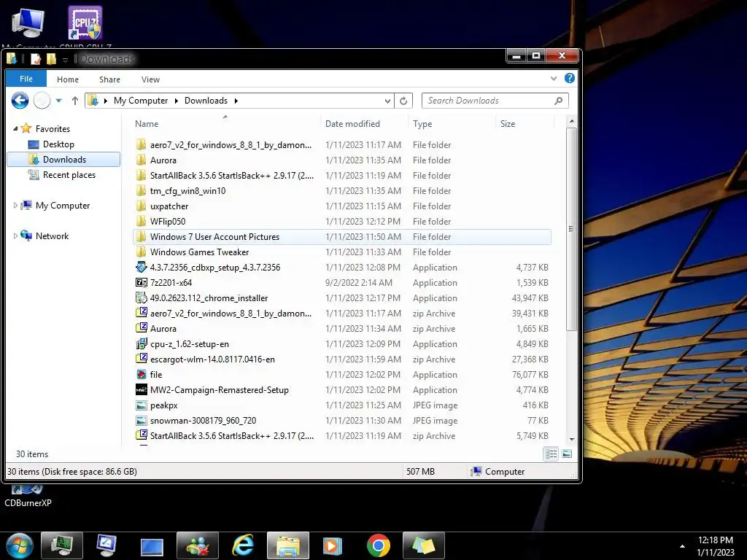This screenshot has width=747, height=560.
Task: Select the 7z2201-x64 installer icon
Action: (x=141, y=282)
